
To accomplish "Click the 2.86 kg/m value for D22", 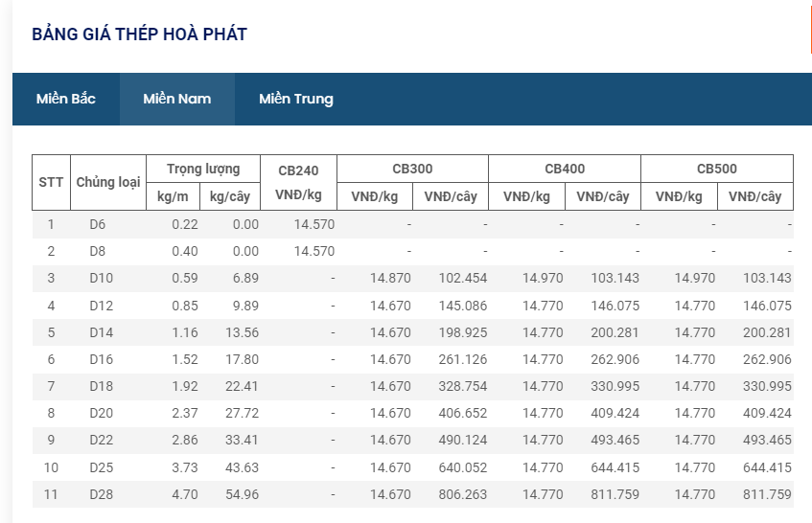I will point(185,441).
